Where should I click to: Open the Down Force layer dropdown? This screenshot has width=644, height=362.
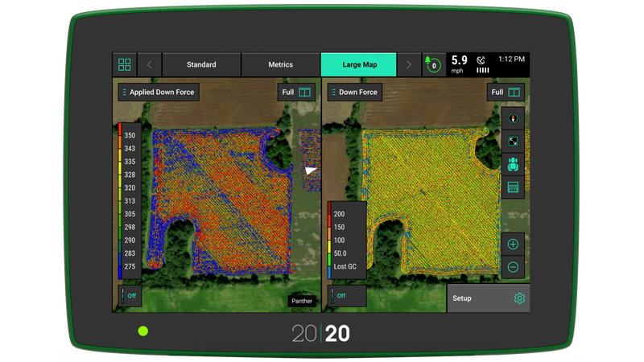354,92
